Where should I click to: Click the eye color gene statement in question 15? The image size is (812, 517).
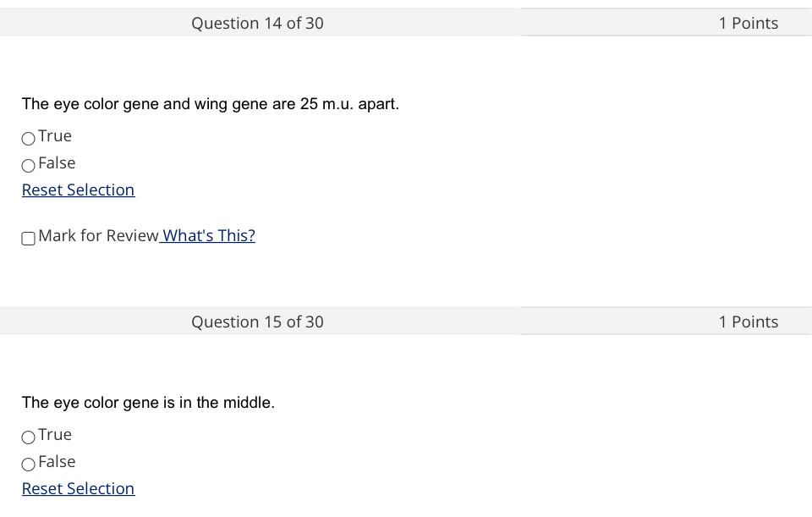coord(148,402)
